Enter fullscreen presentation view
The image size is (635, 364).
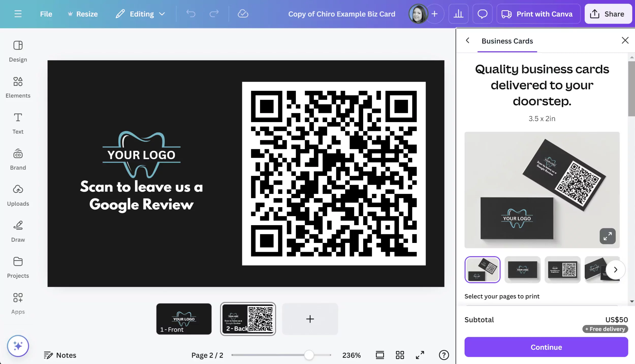(x=420, y=355)
